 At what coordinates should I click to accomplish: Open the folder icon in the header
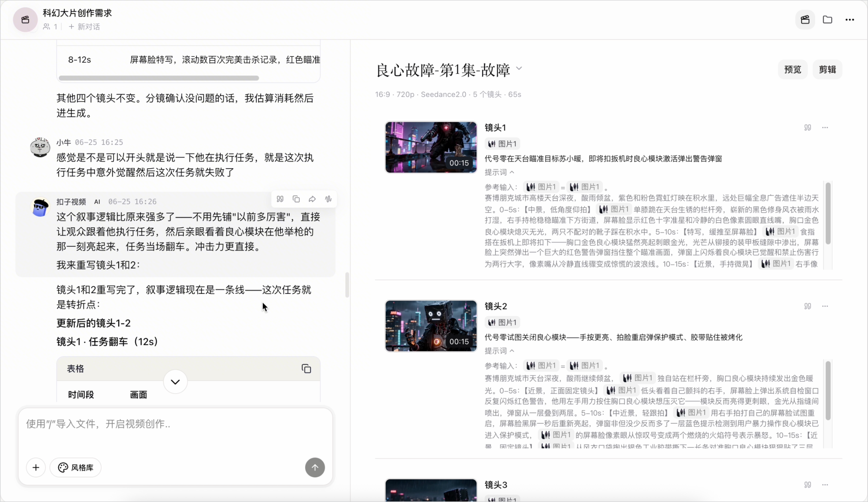pyautogui.click(x=827, y=20)
